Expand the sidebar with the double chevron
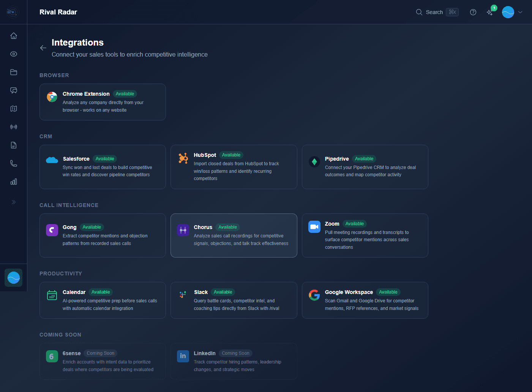The width and height of the screenshot is (532, 392). (x=13, y=202)
